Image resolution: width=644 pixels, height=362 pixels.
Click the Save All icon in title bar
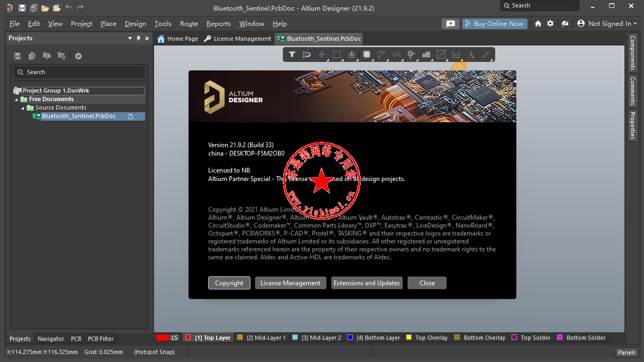(33, 8)
